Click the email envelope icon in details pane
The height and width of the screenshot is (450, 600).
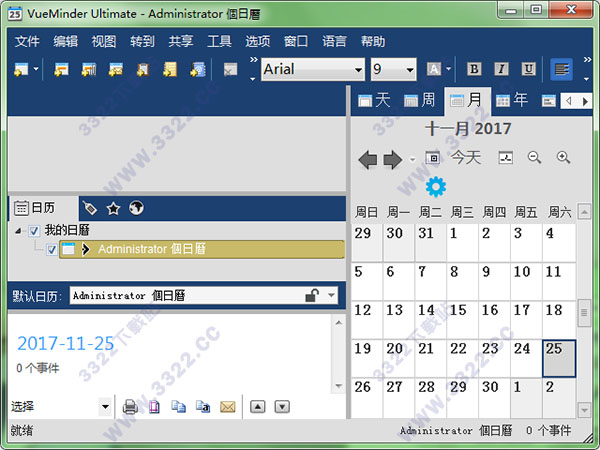coord(227,407)
